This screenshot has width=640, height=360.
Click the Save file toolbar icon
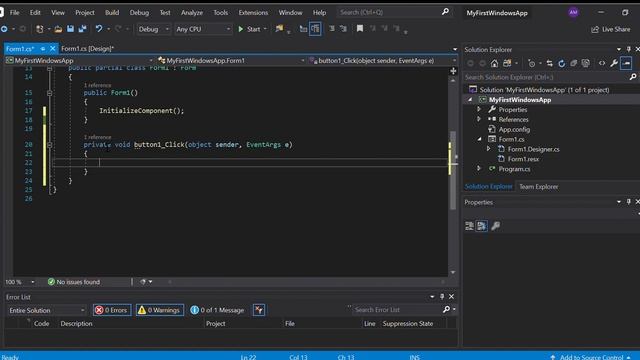coord(71,29)
